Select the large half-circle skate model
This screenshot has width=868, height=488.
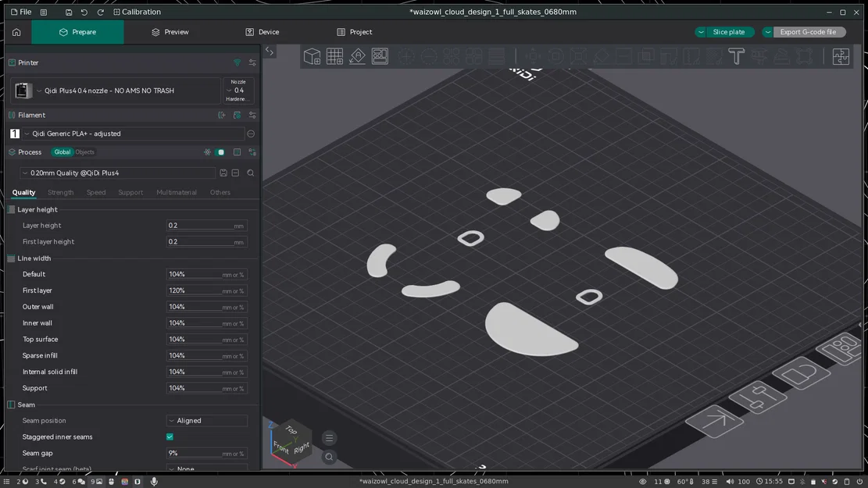530,331
